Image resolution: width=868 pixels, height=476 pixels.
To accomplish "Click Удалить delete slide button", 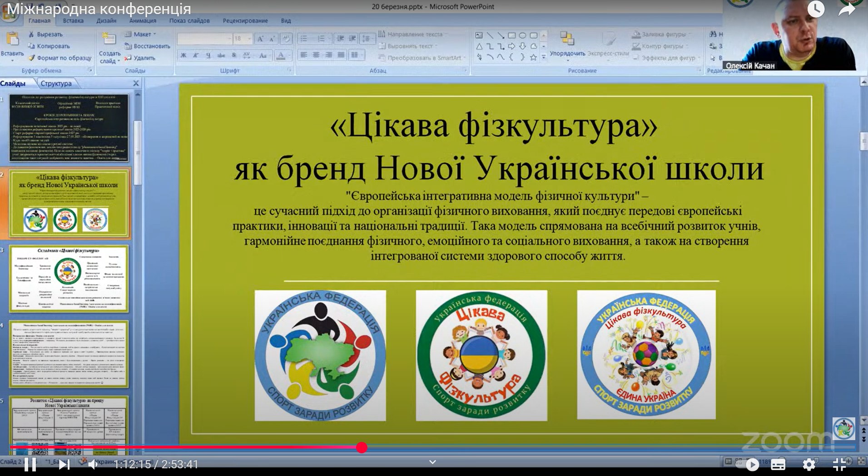I will pos(140,58).
